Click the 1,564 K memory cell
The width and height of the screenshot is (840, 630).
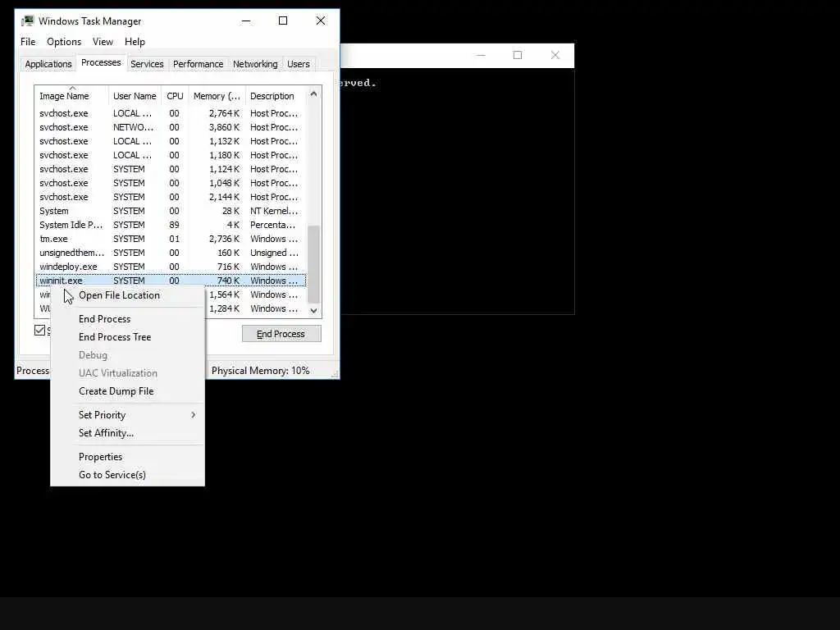pyautogui.click(x=225, y=294)
